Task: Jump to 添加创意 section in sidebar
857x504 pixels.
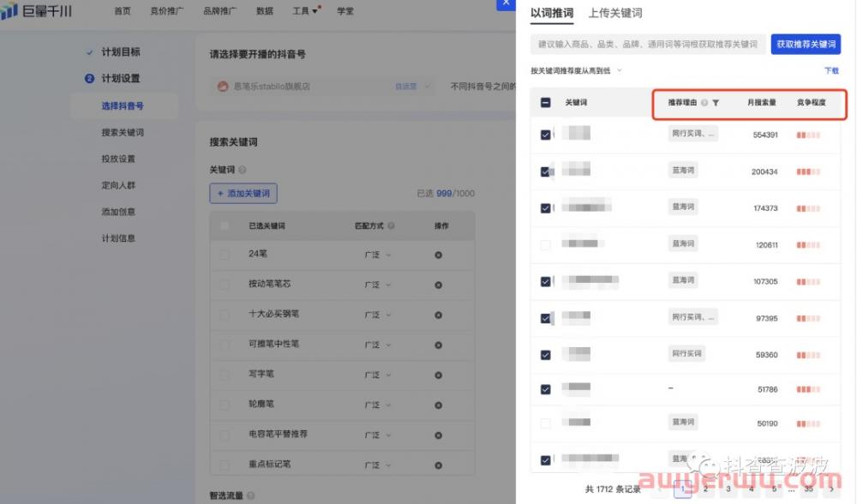Action: point(118,212)
